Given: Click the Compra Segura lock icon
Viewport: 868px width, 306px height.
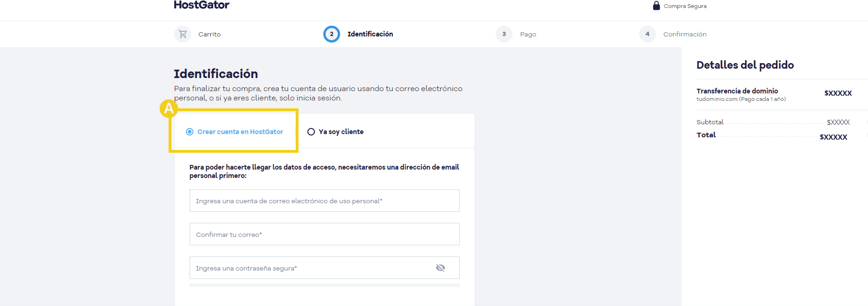Looking at the screenshot, I should (x=656, y=6).
